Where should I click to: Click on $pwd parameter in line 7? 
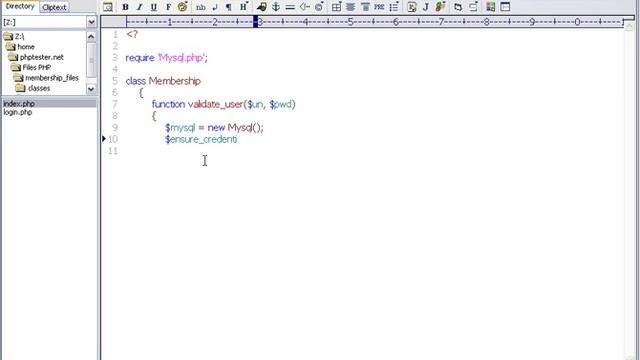pos(280,104)
